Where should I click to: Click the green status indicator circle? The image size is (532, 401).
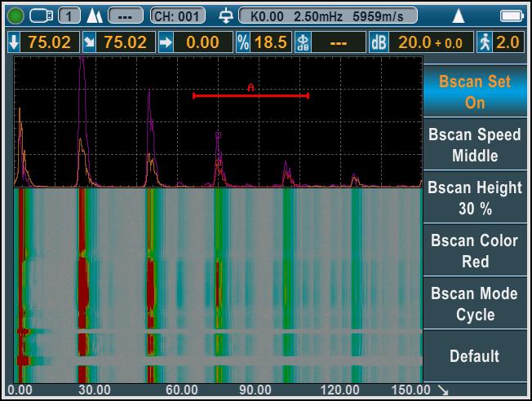coord(16,15)
